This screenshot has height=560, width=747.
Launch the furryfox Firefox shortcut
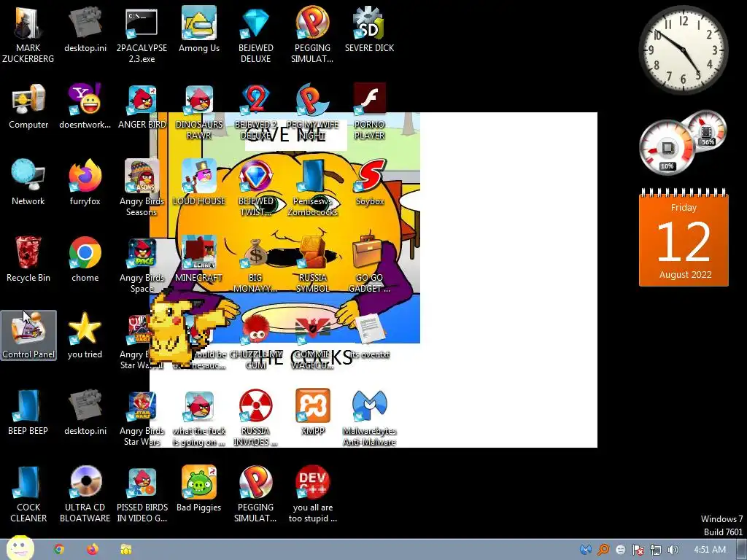tap(85, 183)
